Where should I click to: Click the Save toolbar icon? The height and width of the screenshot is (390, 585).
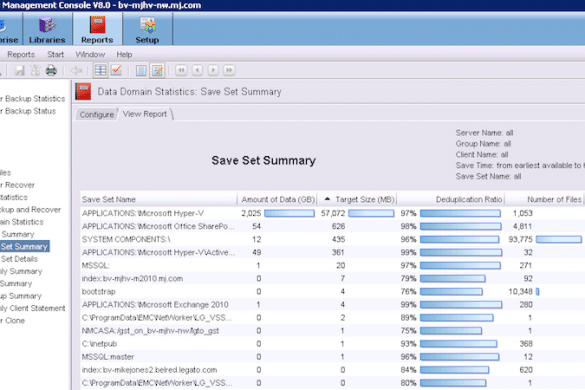click(19, 70)
